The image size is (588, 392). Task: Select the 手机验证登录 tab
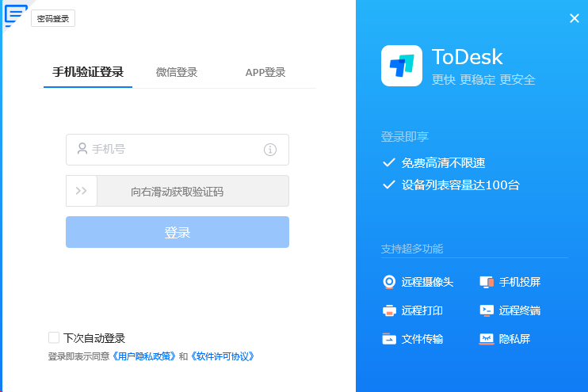coord(88,73)
